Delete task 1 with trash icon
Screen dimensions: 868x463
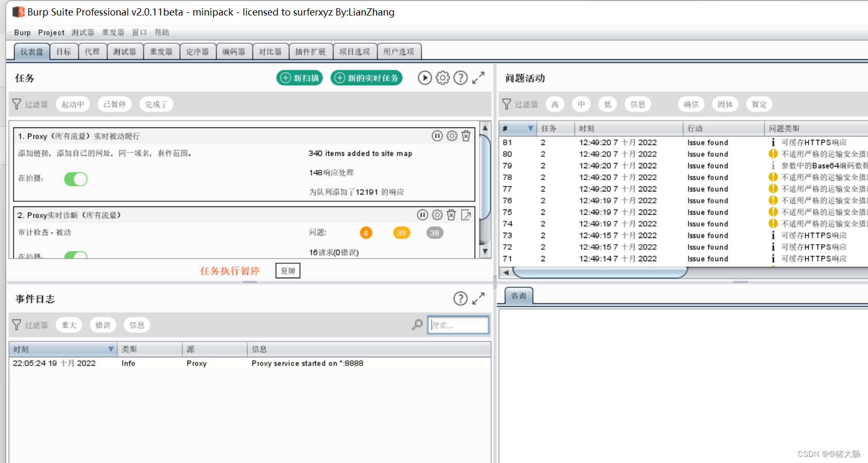pos(466,136)
